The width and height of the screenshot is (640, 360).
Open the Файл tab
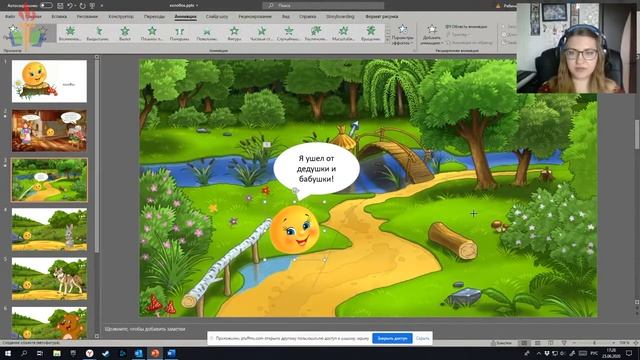(10, 17)
